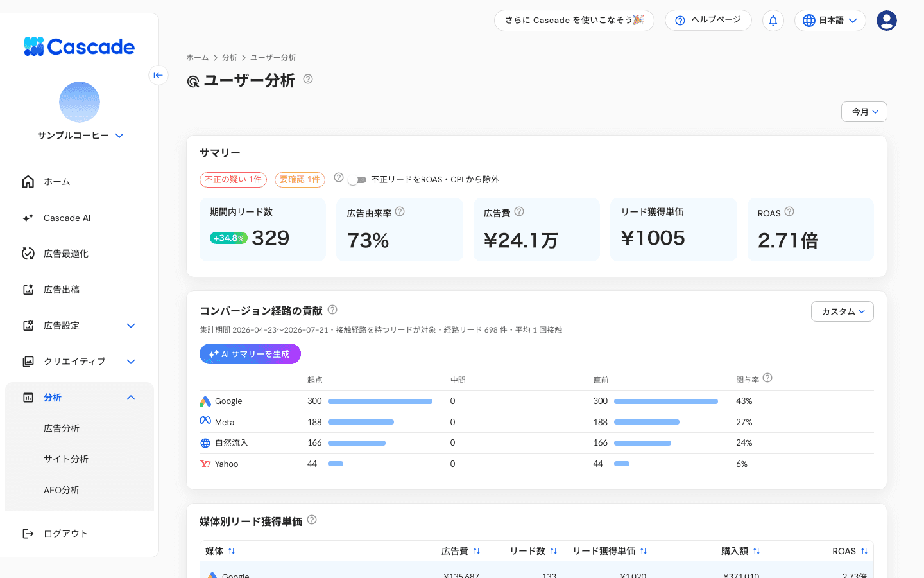Viewport: 924px width, 578px height.
Task: Expand the クリエイティブ chevron
Action: pyautogui.click(x=131, y=362)
